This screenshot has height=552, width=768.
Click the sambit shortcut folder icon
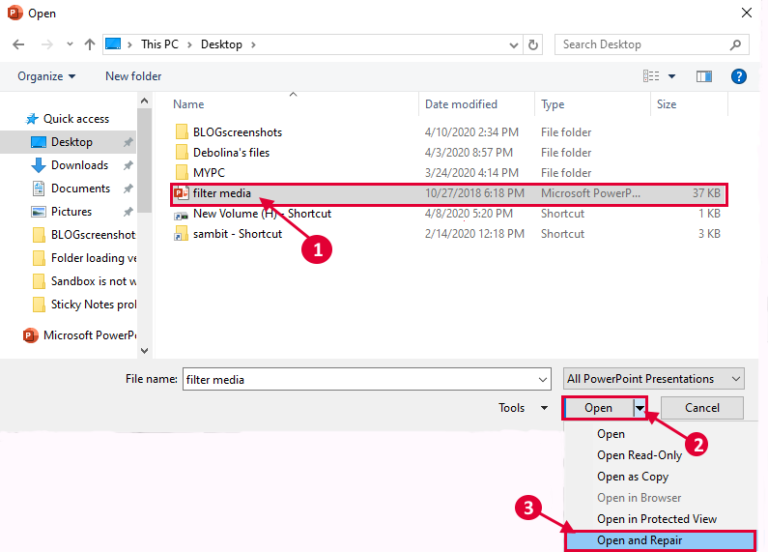click(181, 234)
